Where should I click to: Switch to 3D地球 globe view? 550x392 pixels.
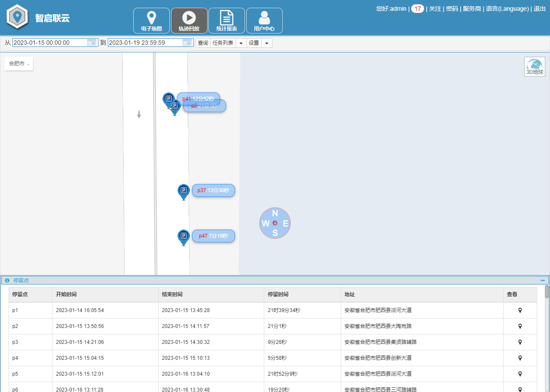[x=534, y=67]
